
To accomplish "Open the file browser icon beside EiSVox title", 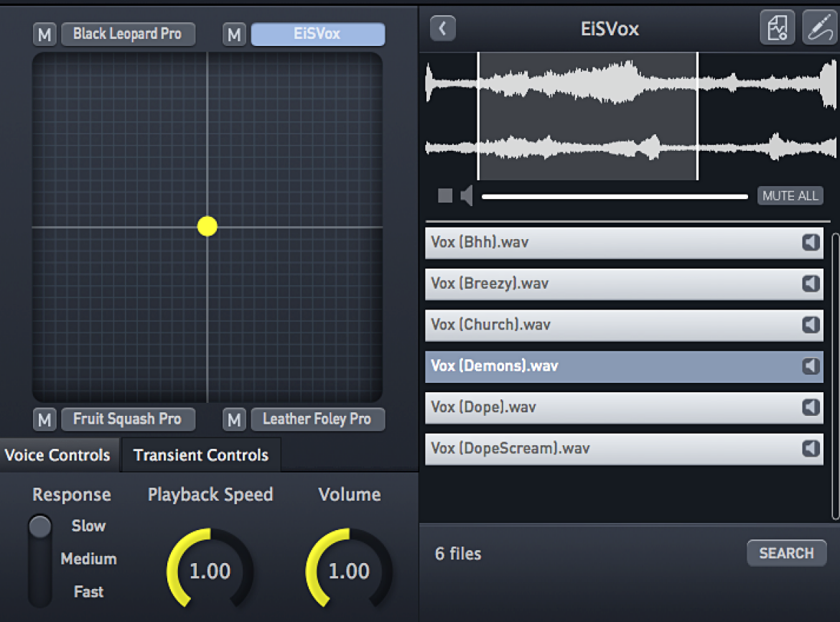I will pyautogui.click(x=777, y=27).
